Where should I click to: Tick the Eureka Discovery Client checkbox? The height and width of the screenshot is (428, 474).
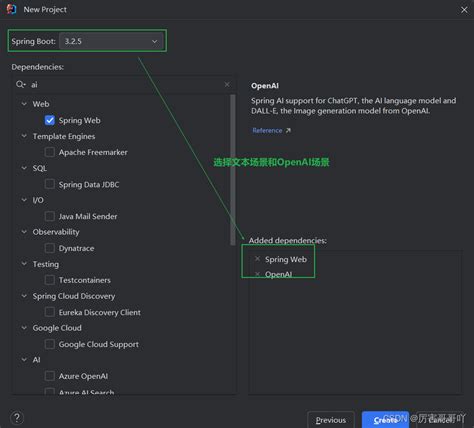(x=50, y=312)
